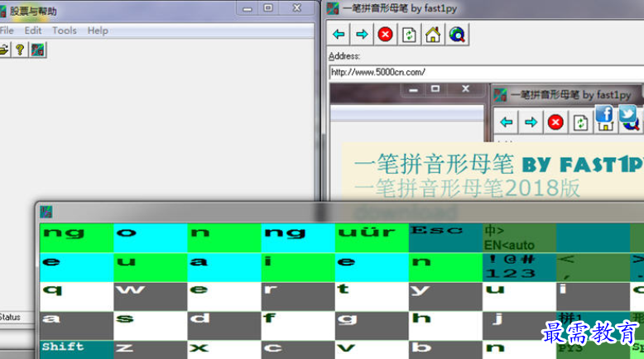Click forward arrow in the embedded inner window

pos(531,122)
